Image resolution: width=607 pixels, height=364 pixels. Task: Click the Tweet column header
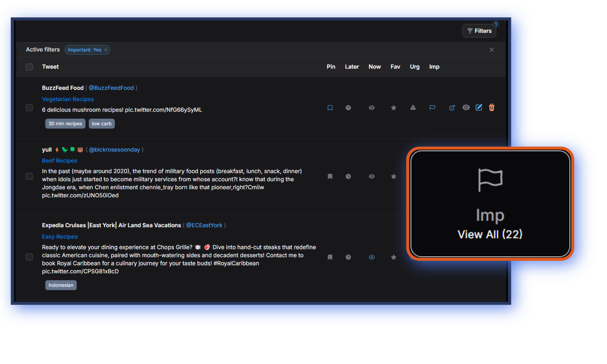click(x=50, y=67)
